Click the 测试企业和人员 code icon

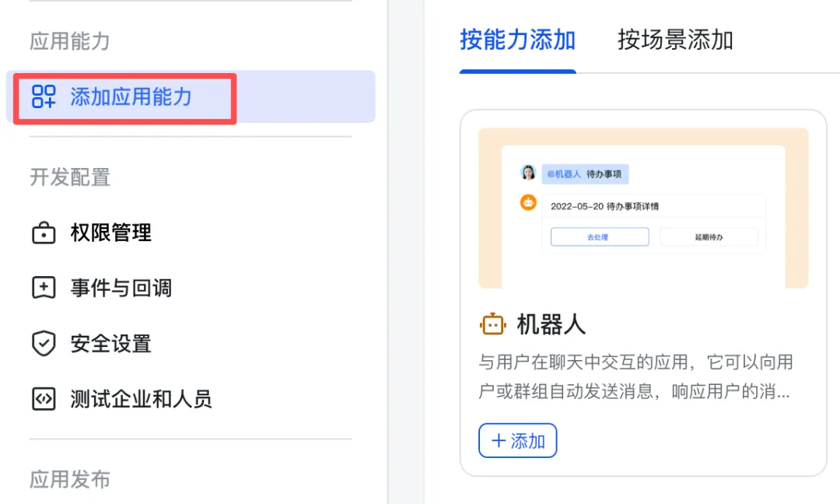point(44,399)
